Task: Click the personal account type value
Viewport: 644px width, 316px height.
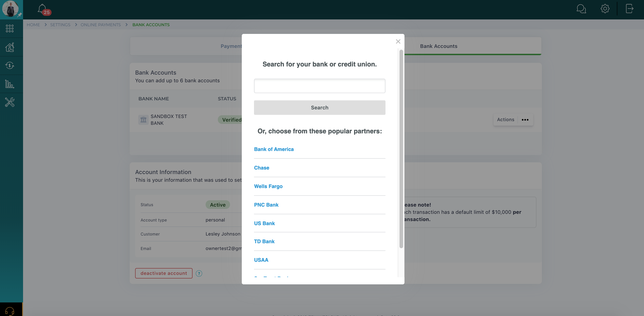Action: tap(215, 220)
